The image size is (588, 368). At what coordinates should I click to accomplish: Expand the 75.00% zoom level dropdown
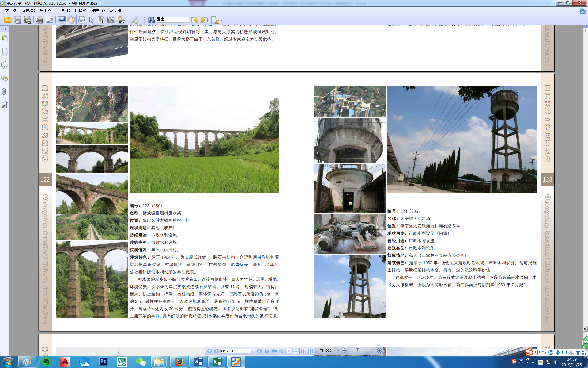click(x=338, y=351)
